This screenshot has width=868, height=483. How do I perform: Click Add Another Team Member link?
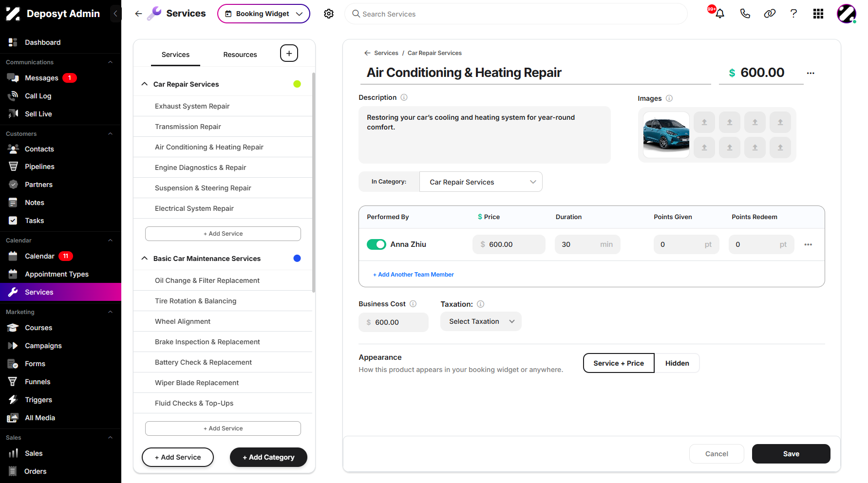(414, 275)
